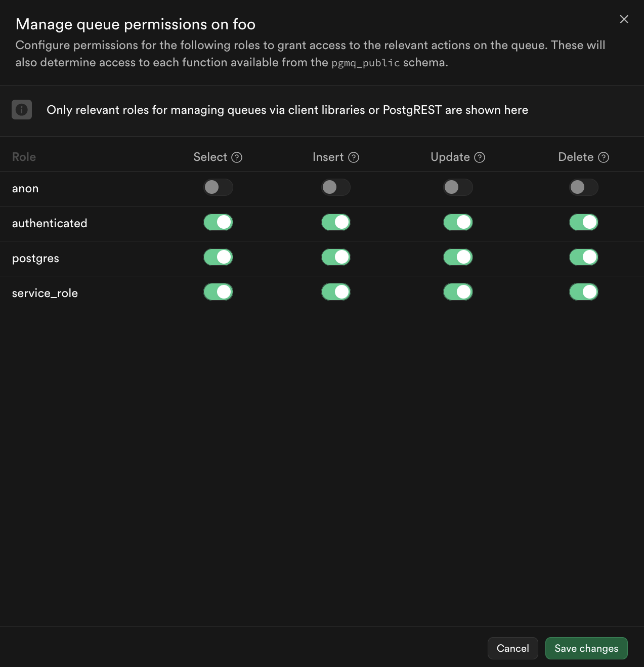Open the Delete permission help icon

tap(604, 157)
